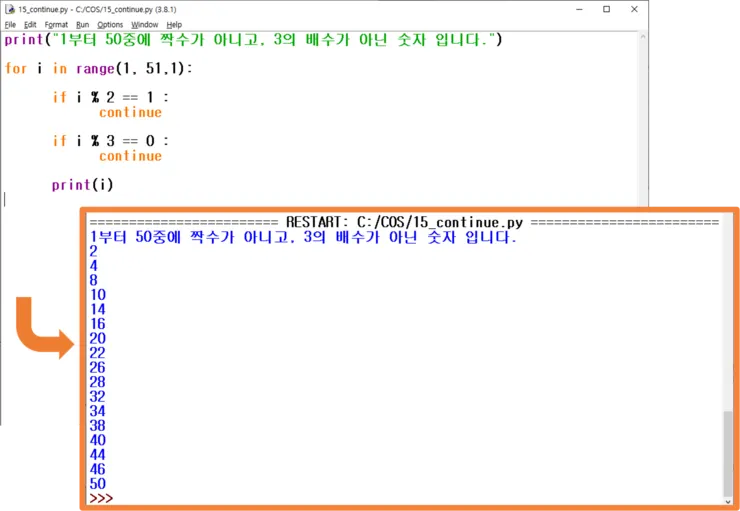The width and height of the screenshot is (740, 511).
Task: Click output number 46 in shell
Action: 98,469
